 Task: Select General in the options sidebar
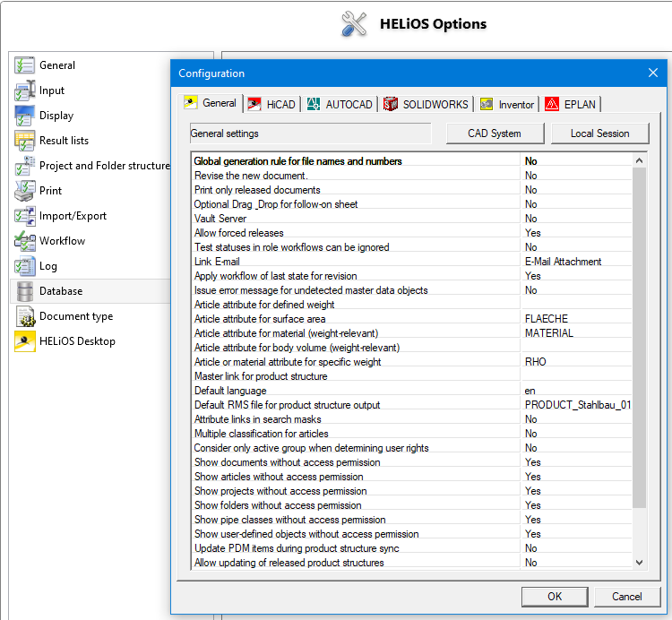tap(57, 65)
